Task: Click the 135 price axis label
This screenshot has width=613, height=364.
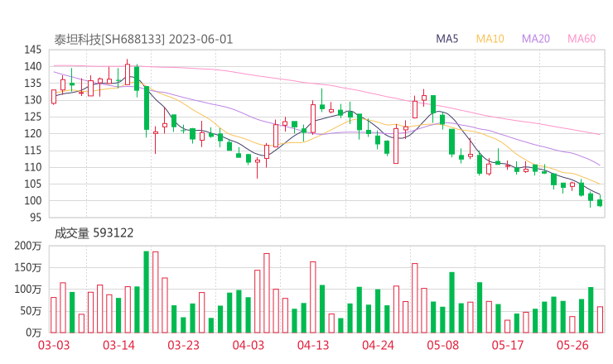Action: (x=32, y=84)
